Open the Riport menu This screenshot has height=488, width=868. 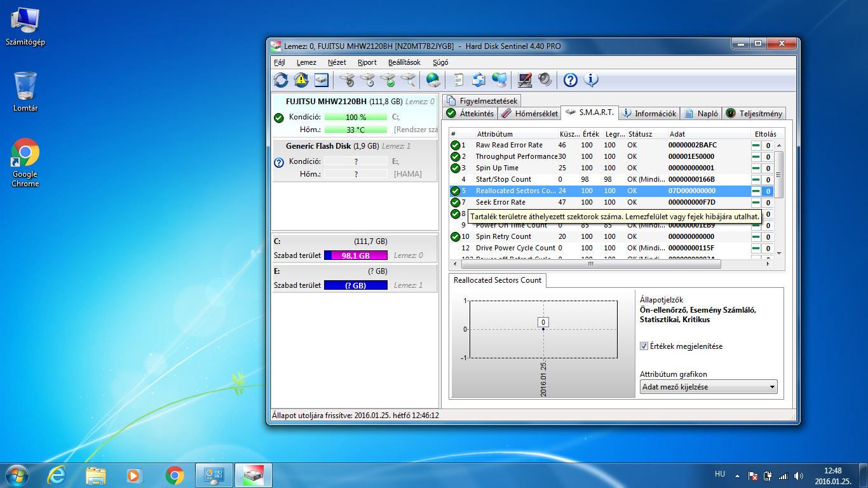click(367, 62)
